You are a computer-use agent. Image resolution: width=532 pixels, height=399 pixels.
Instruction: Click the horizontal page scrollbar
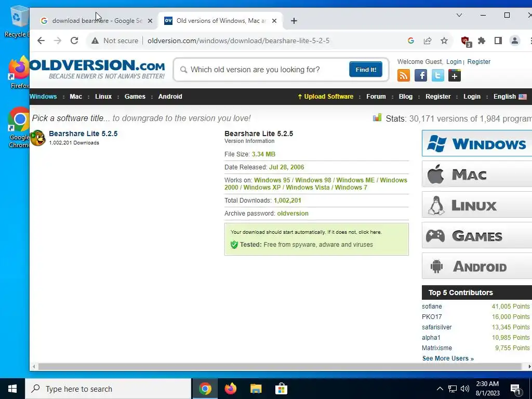tap(280, 367)
